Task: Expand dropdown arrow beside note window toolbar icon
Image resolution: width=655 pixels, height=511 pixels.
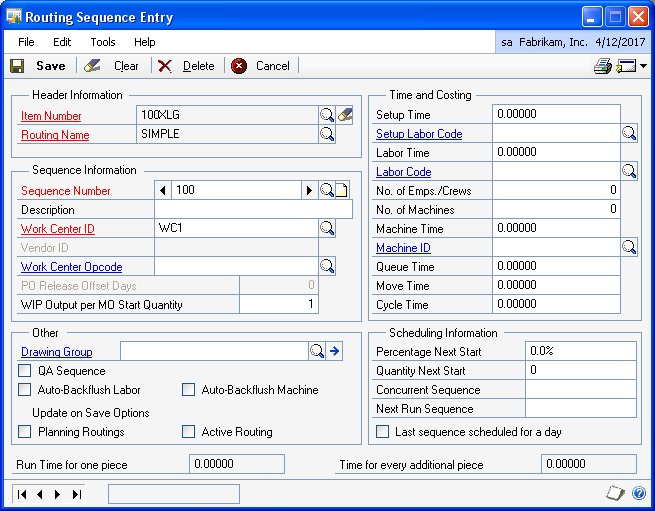Action: coord(643,66)
